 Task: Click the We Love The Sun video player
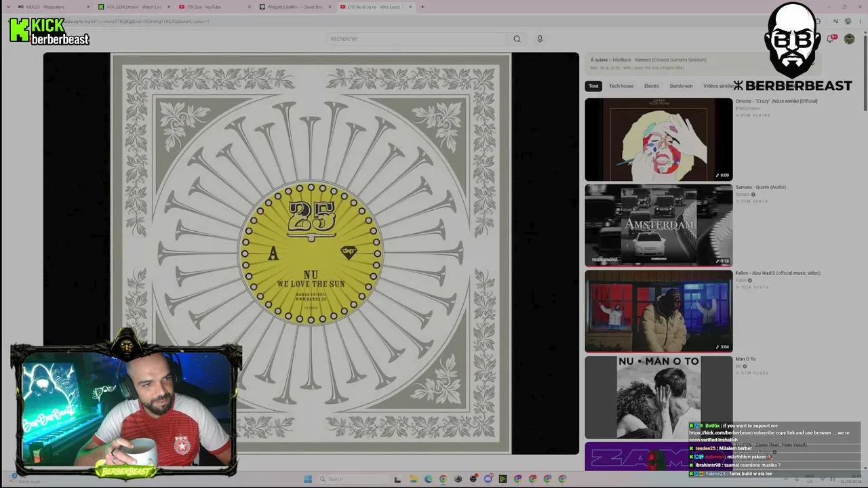point(311,253)
